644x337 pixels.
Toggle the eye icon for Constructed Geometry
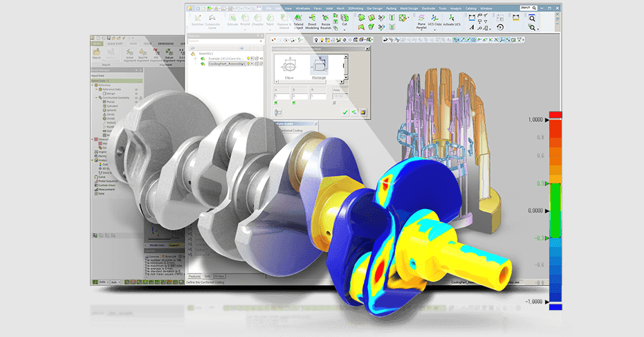[x=136, y=98]
